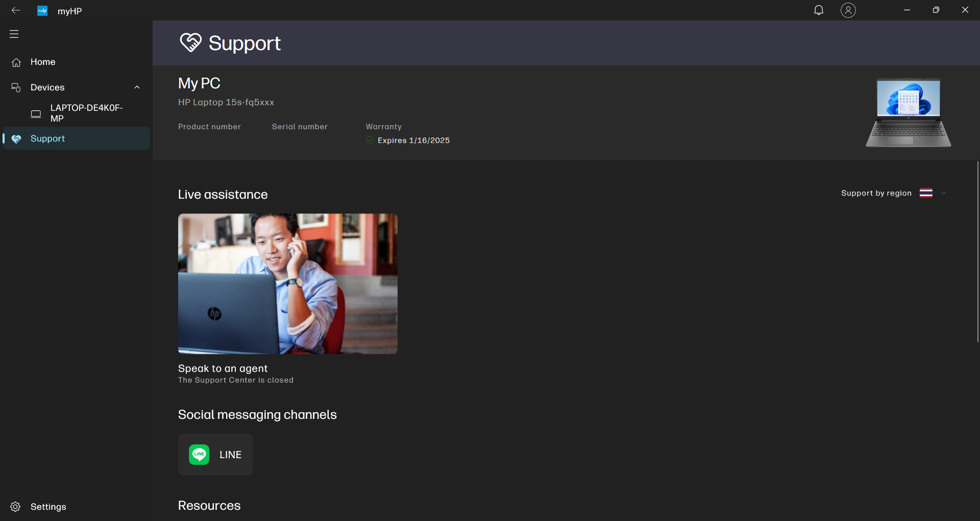Click the Settings gear icon

(16, 507)
